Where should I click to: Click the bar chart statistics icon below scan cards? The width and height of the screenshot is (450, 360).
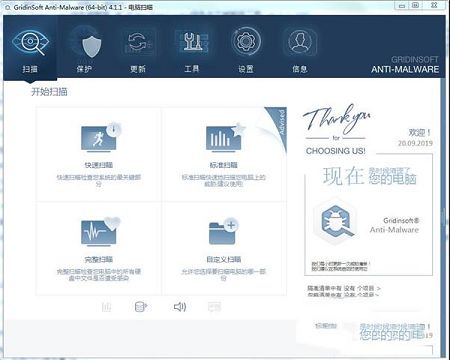pyautogui.click(x=106, y=307)
